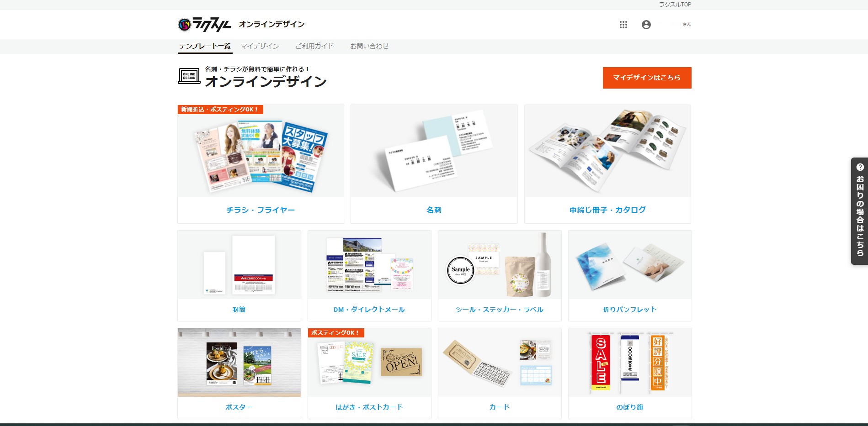This screenshot has height=426, width=868.
Task: Select the テンプレート一覧 tab
Action: point(205,46)
